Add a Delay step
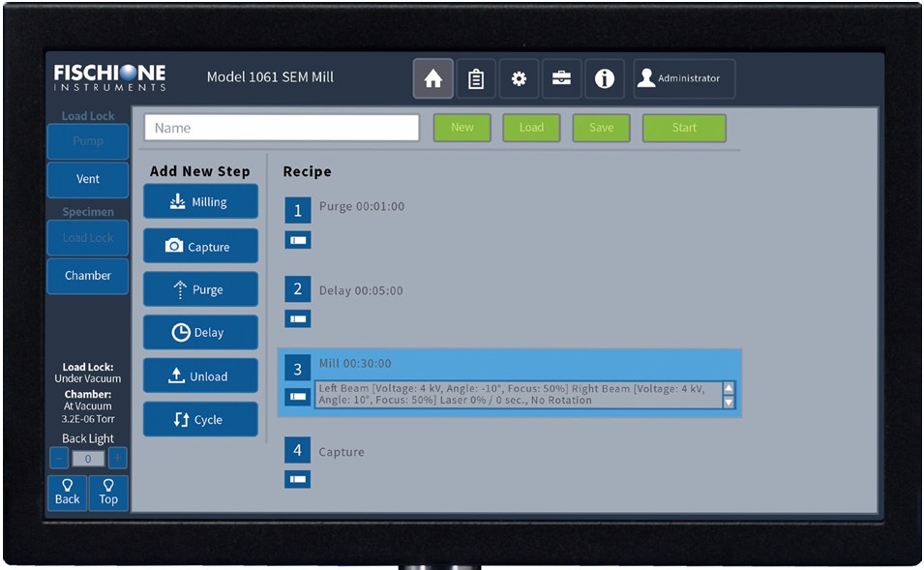This screenshot has width=924, height=570. tap(200, 332)
